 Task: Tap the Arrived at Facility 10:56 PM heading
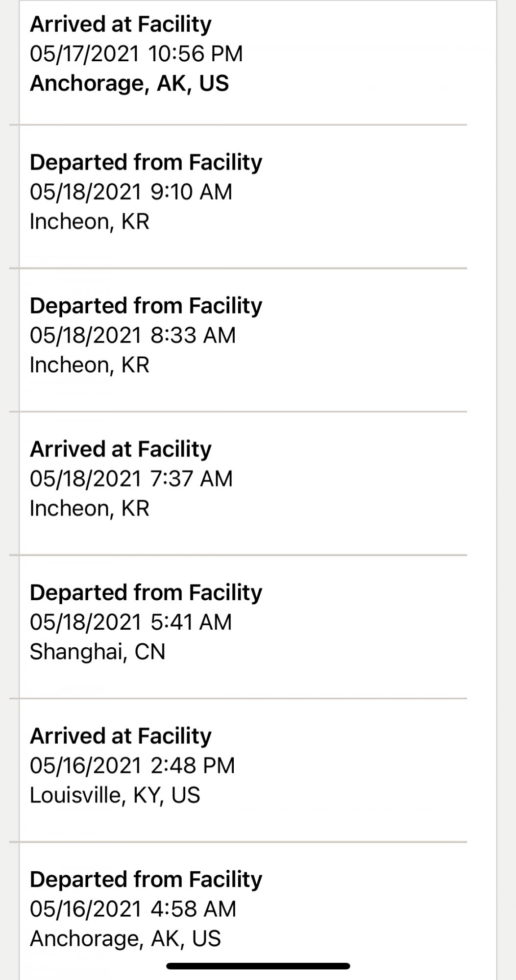121,24
